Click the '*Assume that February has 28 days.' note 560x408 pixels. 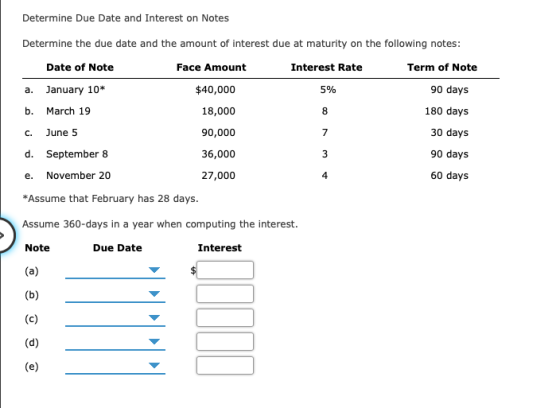[x=110, y=198]
